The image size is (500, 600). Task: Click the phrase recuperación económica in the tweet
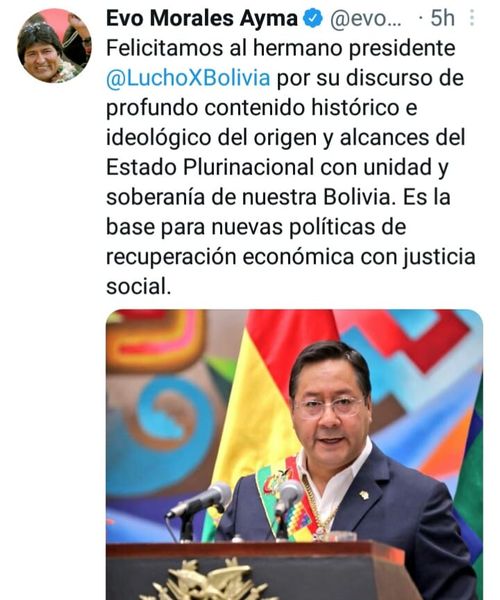coord(230,257)
